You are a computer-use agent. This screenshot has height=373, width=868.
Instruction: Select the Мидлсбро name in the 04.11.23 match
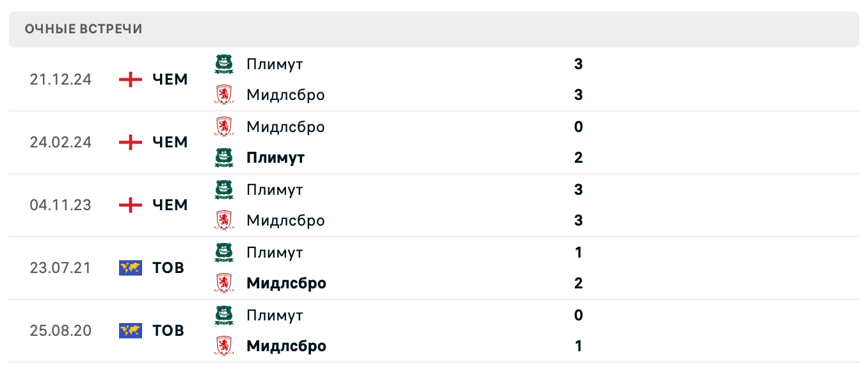tap(285, 220)
